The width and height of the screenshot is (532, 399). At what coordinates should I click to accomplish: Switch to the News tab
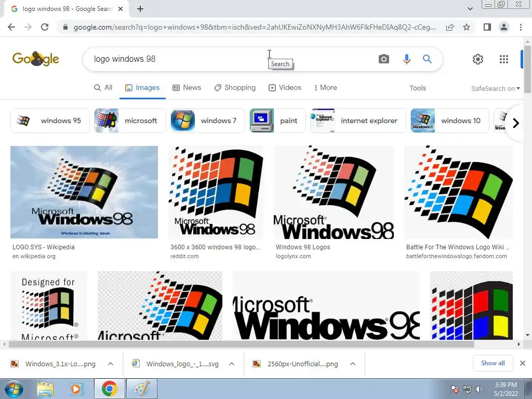tap(187, 87)
